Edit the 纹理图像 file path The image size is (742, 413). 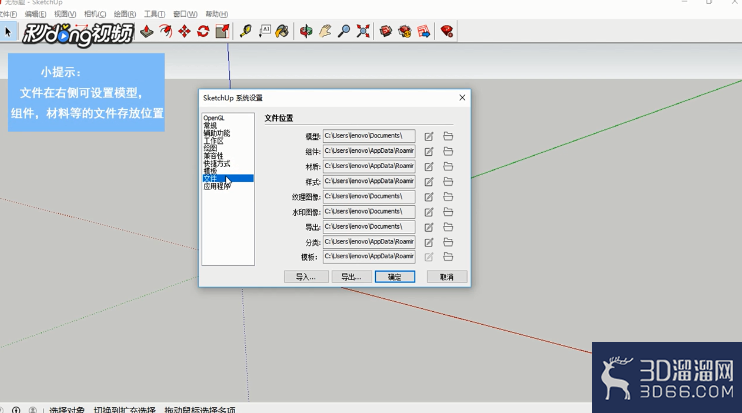point(429,197)
